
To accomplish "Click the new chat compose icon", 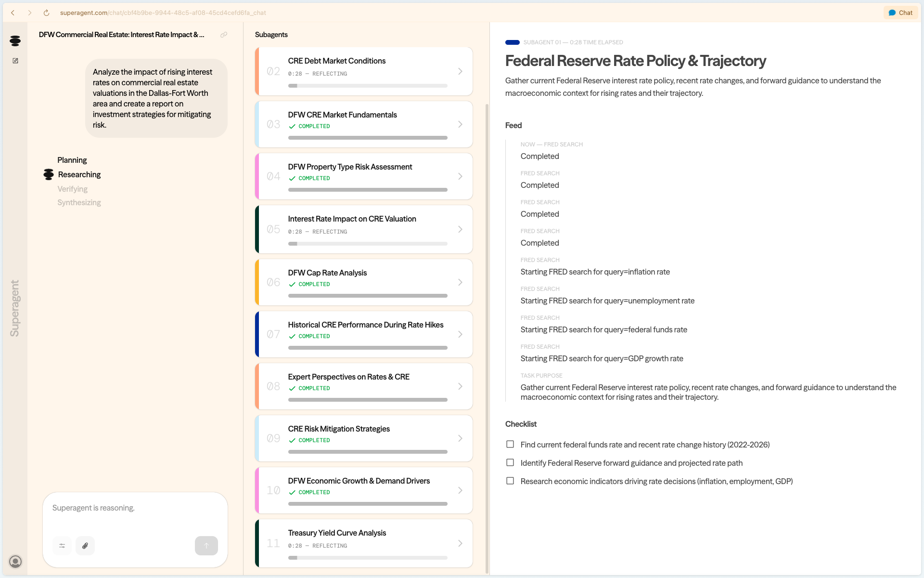I will coord(15,61).
